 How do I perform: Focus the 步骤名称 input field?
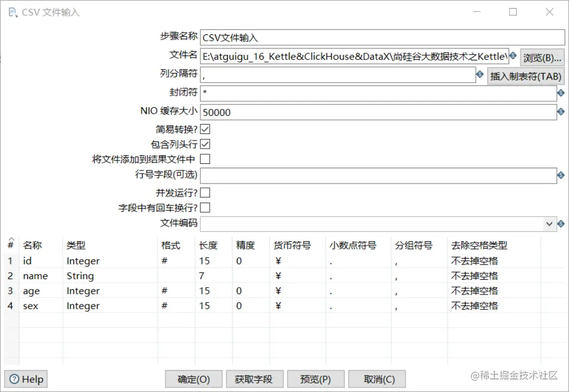point(382,38)
